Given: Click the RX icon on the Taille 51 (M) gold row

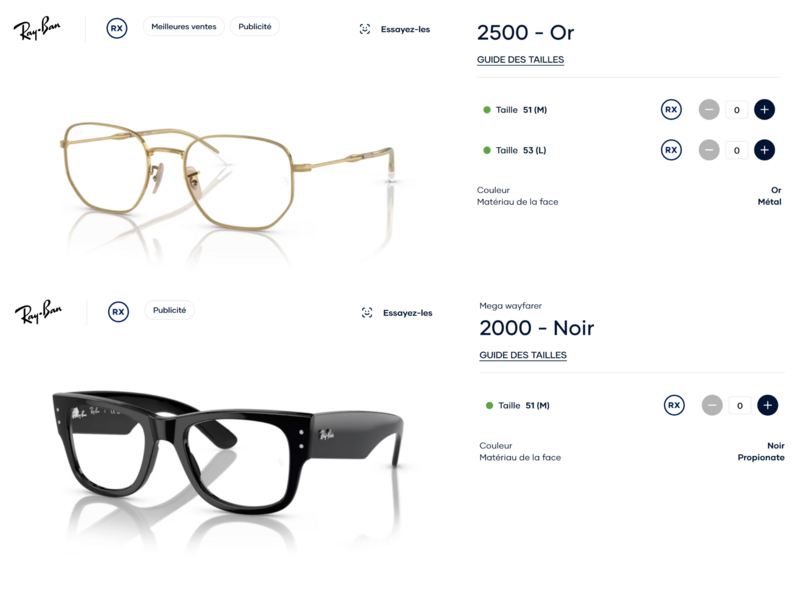Looking at the screenshot, I should pyautogui.click(x=671, y=109).
